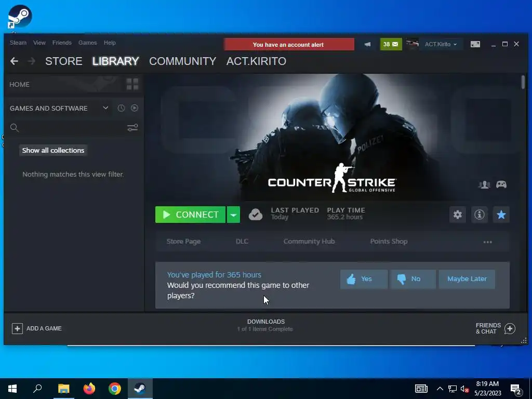Show game info with the i icon
532x399 pixels.
click(480, 215)
